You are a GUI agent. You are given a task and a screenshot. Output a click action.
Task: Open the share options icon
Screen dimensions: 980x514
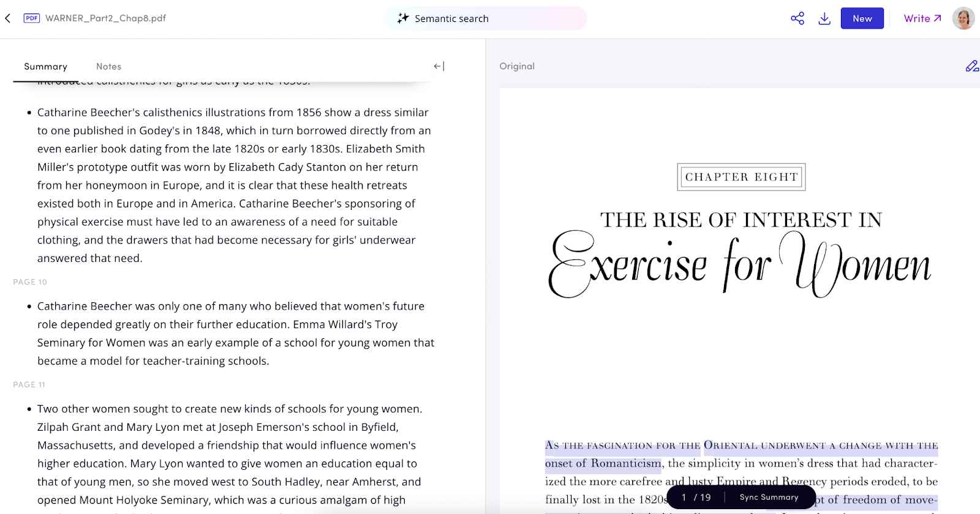(x=797, y=18)
